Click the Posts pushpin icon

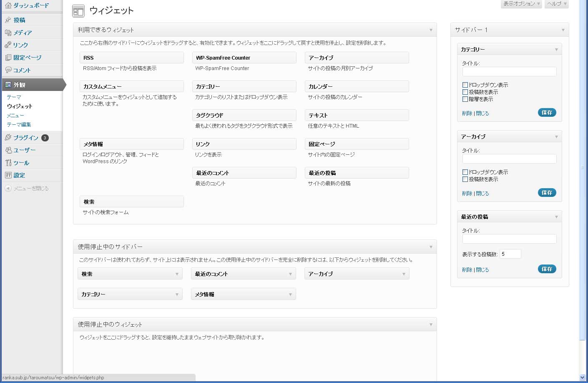[8, 20]
